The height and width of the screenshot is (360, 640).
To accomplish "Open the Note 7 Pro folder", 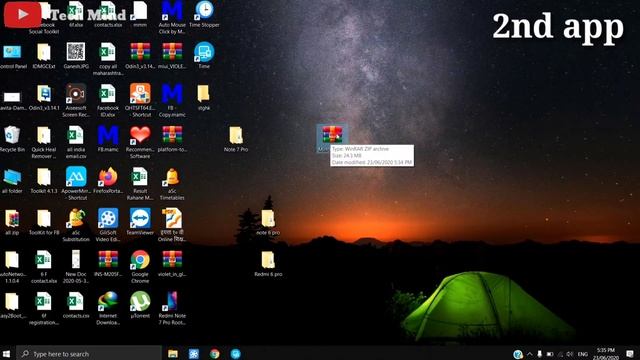I will (x=236, y=139).
